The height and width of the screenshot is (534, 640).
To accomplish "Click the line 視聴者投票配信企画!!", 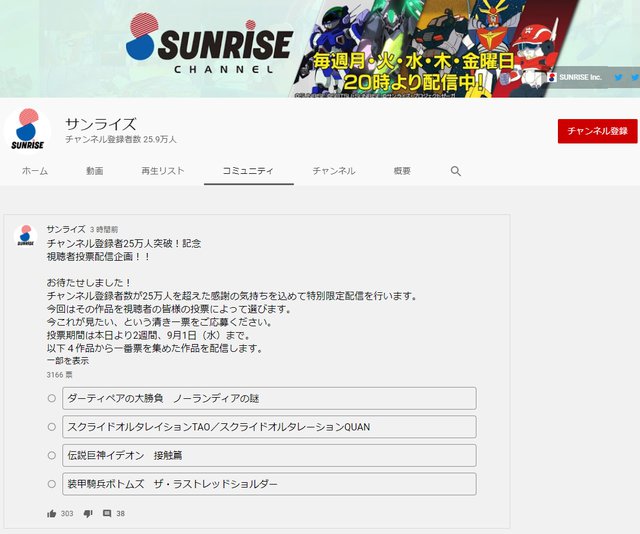I will pyautogui.click(x=98, y=257).
